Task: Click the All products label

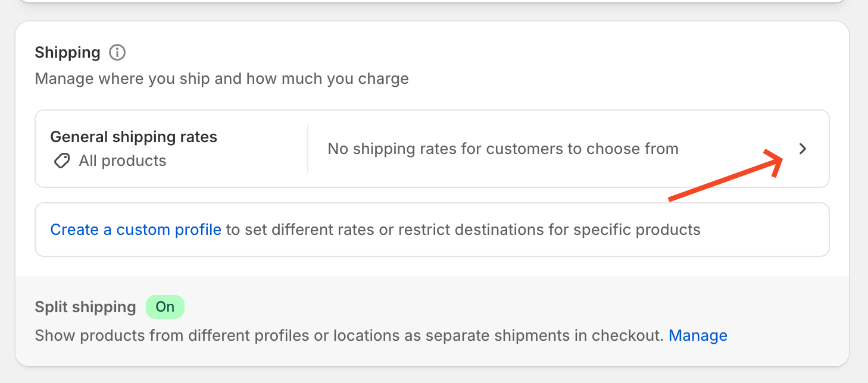Action: click(x=122, y=161)
